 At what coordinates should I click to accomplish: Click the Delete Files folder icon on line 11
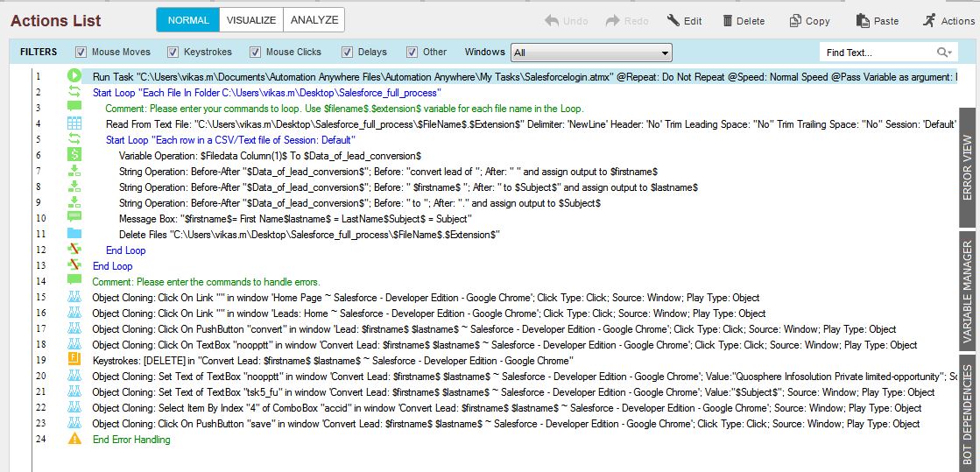(74, 235)
